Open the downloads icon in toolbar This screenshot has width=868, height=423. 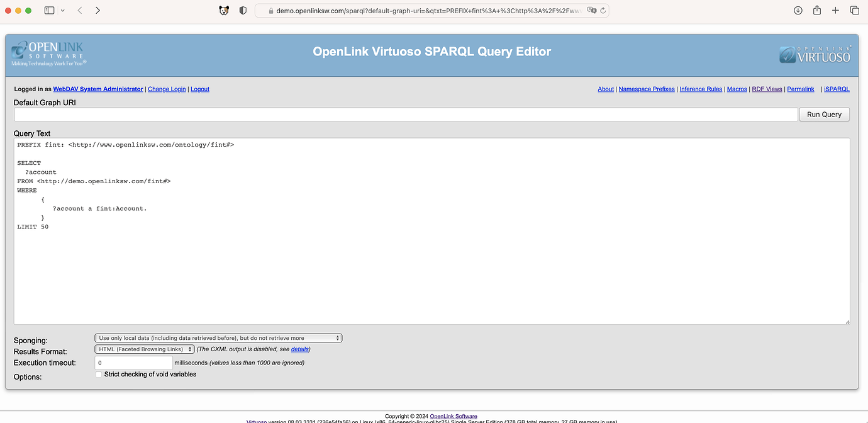pyautogui.click(x=798, y=11)
